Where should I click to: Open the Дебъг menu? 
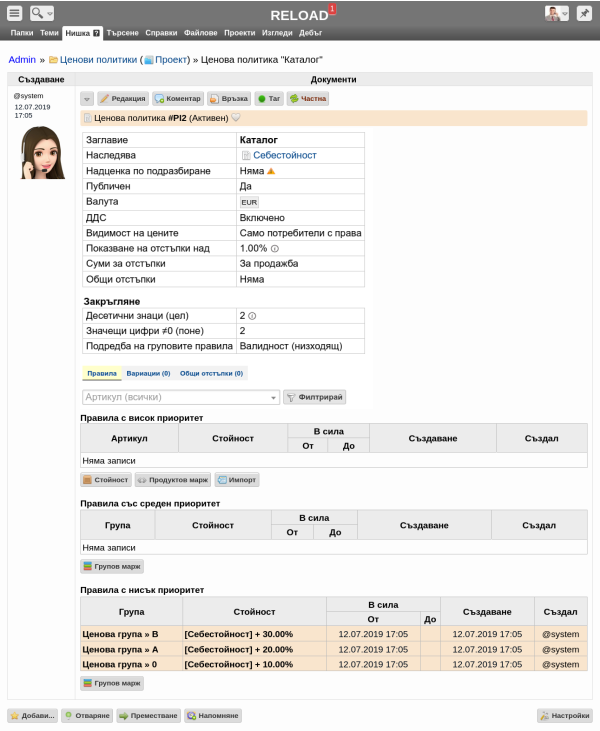coord(310,33)
